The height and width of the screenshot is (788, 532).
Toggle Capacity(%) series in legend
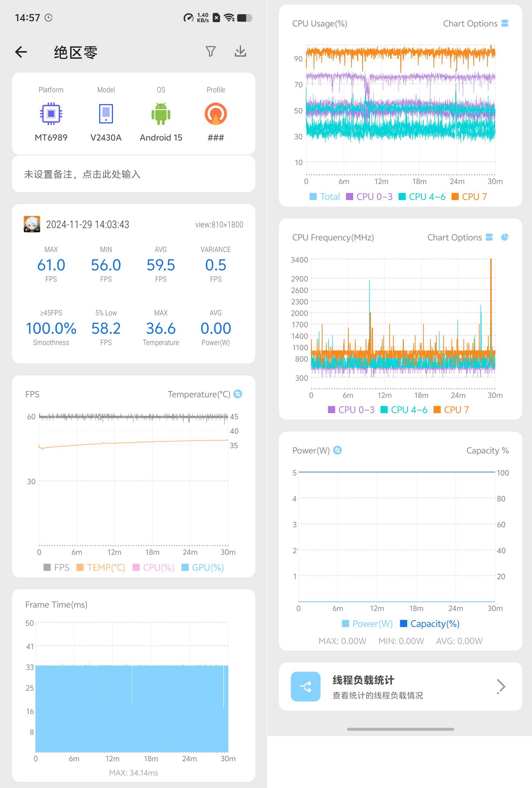click(x=430, y=624)
